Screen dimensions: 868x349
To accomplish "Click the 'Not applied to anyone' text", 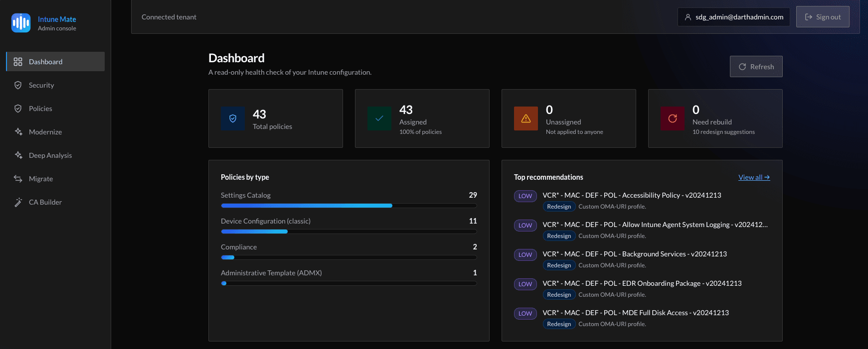I will (574, 132).
